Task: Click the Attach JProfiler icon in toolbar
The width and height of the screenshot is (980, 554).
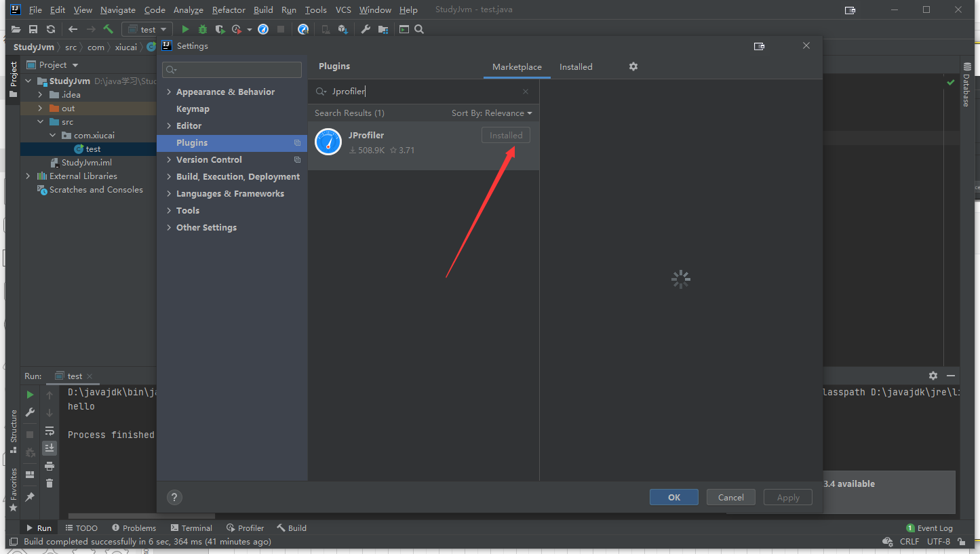Action: click(303, 29)
